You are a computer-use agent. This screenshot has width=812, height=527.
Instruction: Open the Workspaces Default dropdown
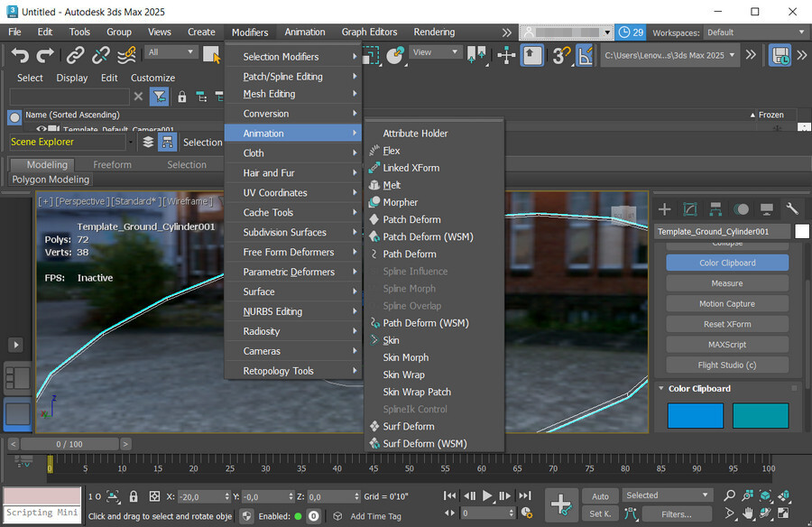pos(755,32)
